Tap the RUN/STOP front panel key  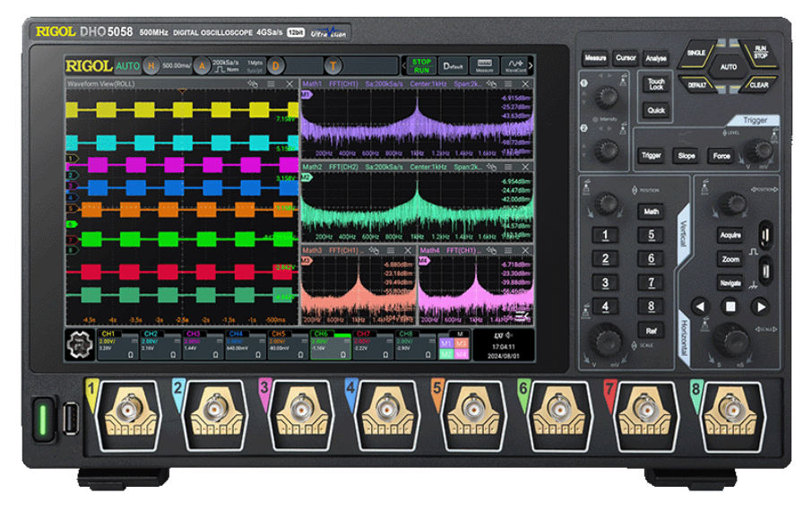pos(760,52)
